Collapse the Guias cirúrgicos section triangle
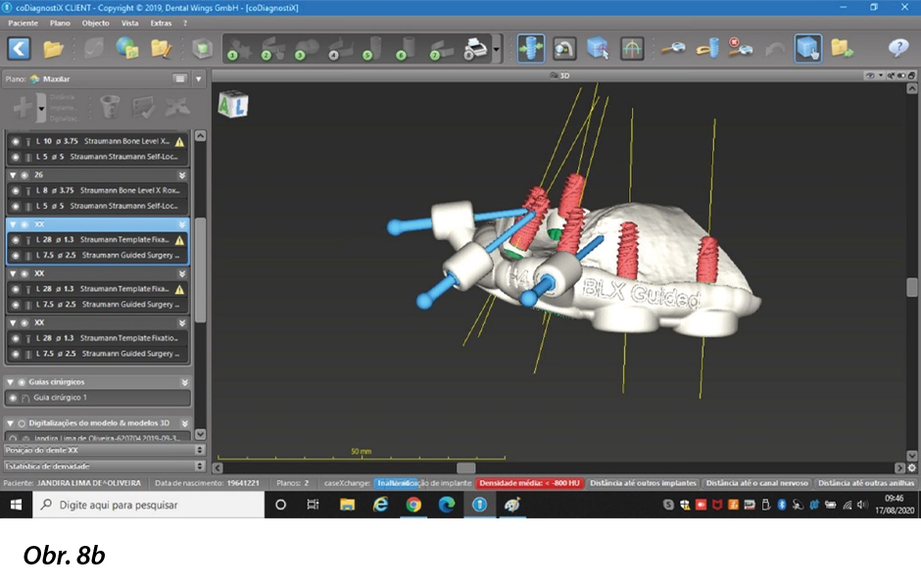This screenshot has width=921, height=588. click(10, 382)
